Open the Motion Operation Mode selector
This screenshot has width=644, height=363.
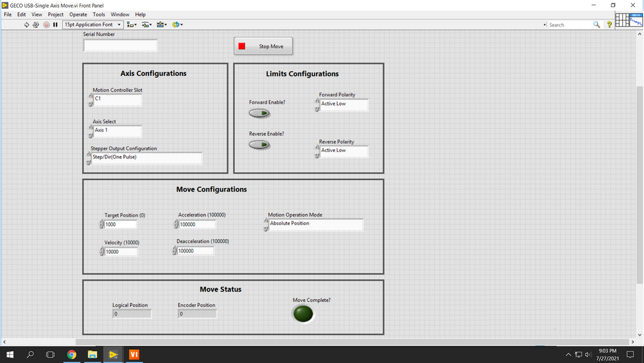[315, 224]
